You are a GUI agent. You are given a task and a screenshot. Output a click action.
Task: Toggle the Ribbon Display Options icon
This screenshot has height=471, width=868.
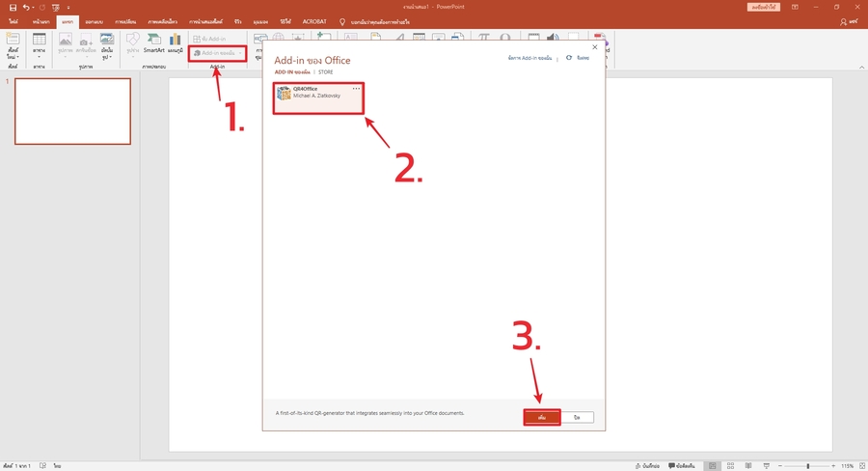point(795,7)
